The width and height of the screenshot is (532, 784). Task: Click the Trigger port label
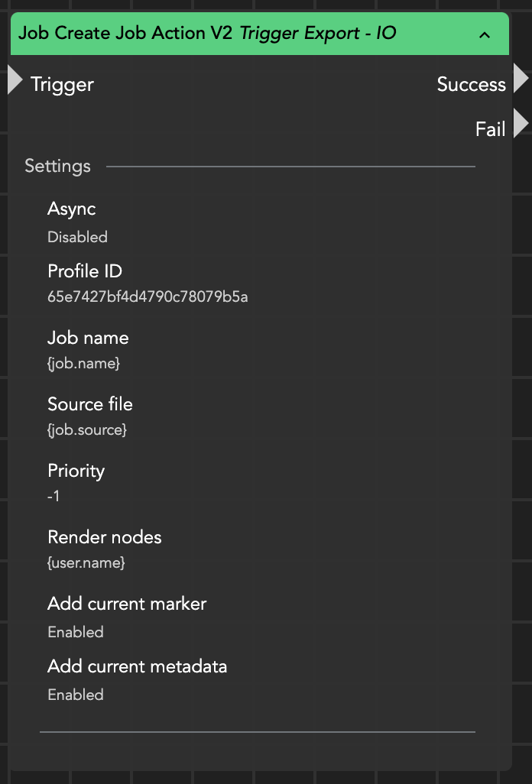62,84
